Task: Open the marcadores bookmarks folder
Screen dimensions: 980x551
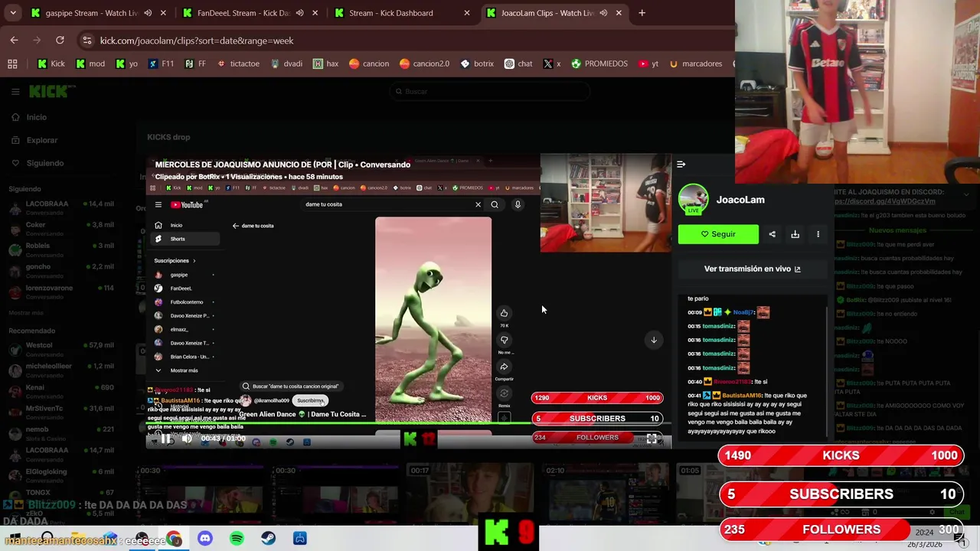Action: tap(695, 64)
